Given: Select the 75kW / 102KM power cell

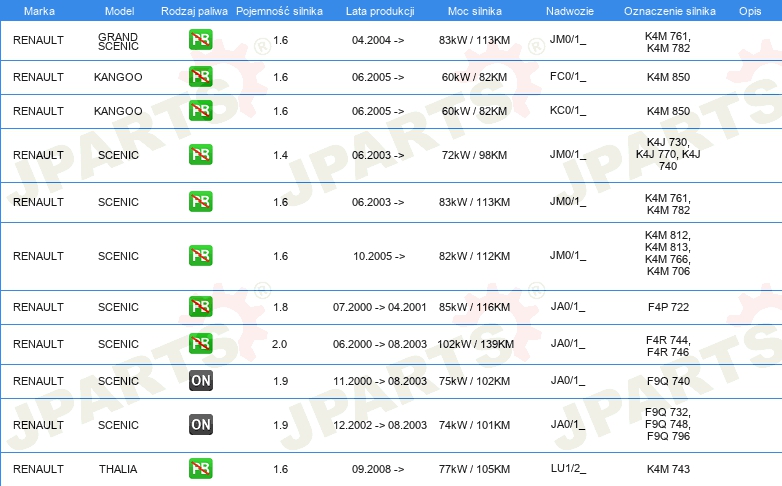Looking at the screenshot, I should point(474,381).
